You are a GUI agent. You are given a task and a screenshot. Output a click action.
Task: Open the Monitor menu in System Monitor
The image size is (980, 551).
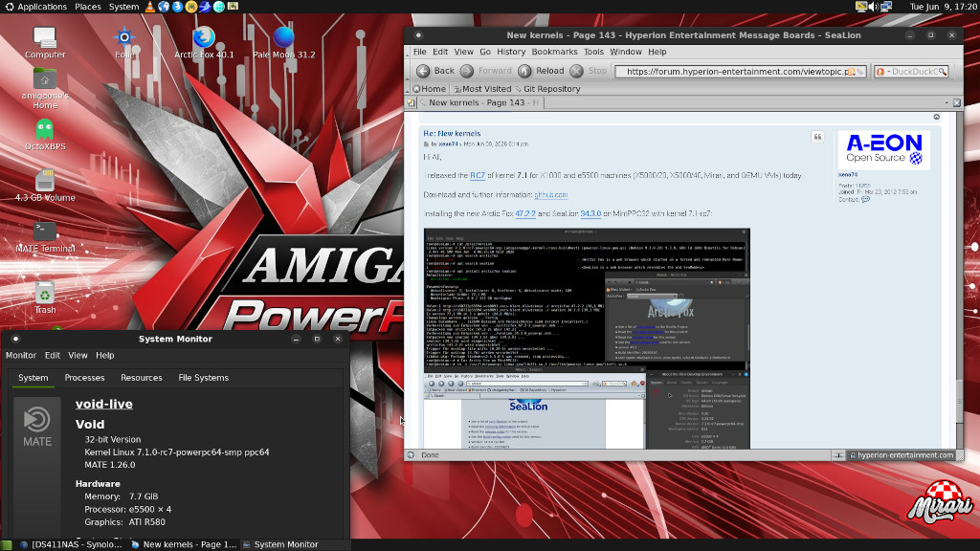point(21,356)
